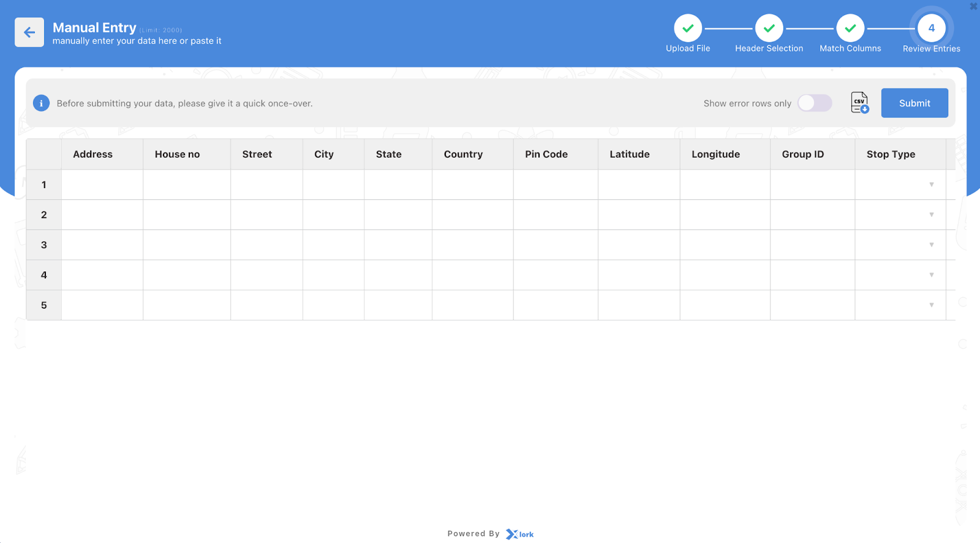The height and width of the screenshot is (543, 980).
Task: Select row number 4 header
Action: [x=44, y=275]
